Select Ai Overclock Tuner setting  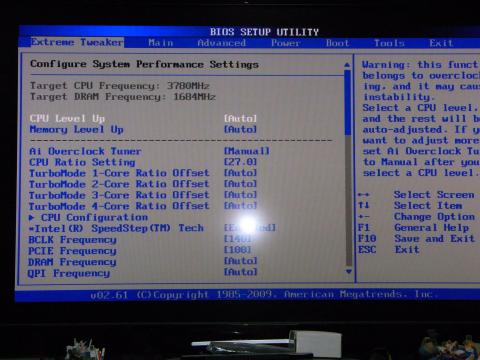coord(85,151)
